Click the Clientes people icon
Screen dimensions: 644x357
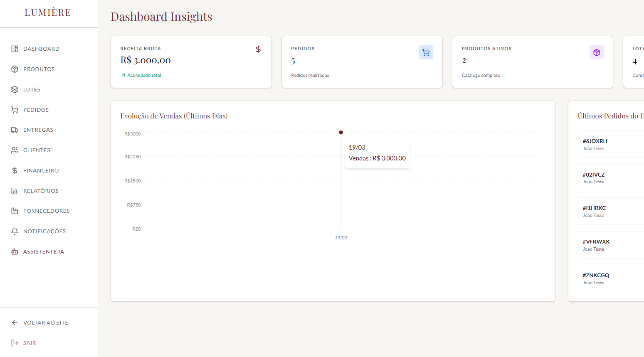(x=15, y=150)
